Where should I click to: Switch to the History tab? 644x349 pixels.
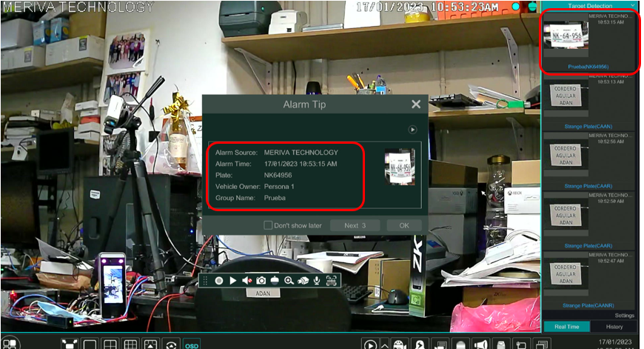(x=614, y=327)
